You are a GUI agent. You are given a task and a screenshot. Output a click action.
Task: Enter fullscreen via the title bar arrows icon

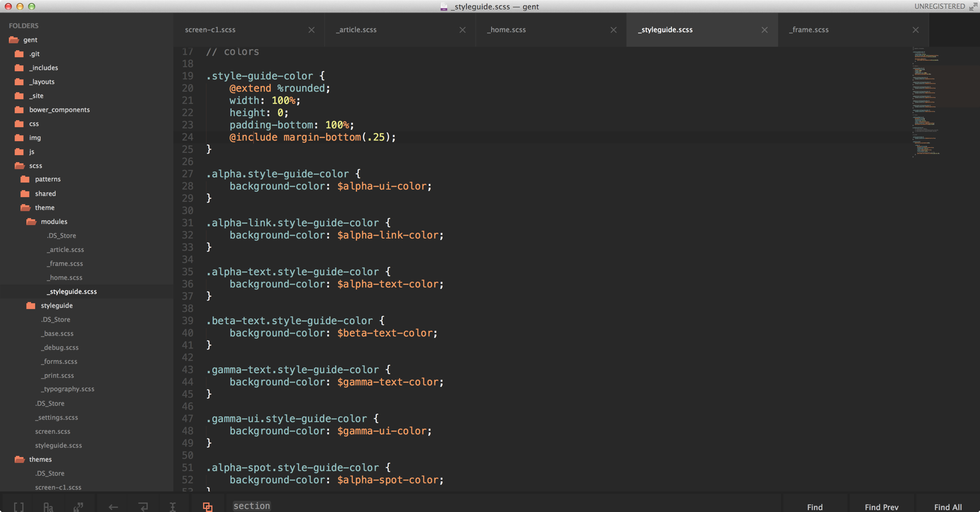973,6
